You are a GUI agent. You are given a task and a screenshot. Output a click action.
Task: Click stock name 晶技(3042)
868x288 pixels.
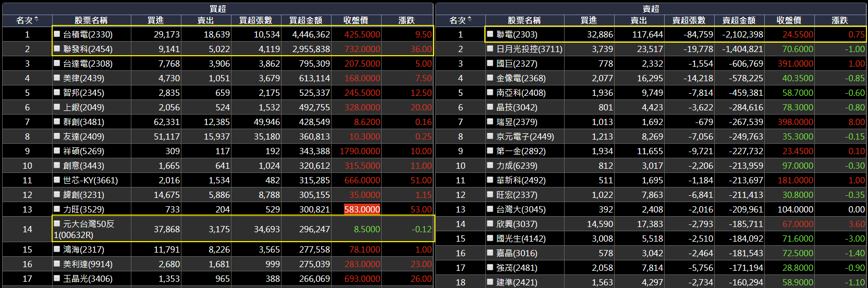click(x=517, y=107)
